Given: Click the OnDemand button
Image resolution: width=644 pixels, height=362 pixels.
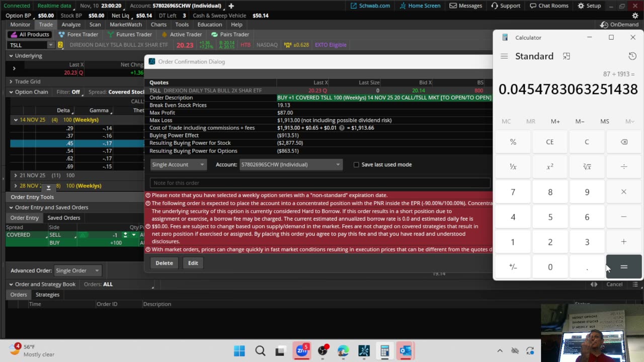Looking at the screenshot, I should tap(620, 24).
